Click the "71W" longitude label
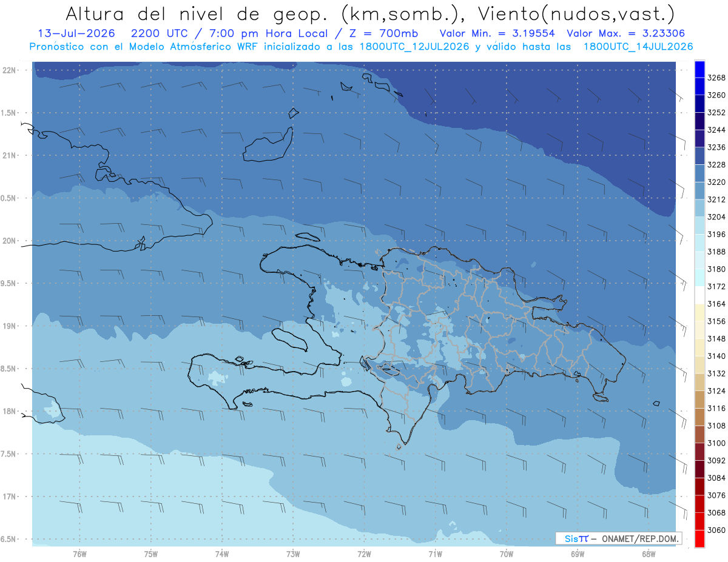Image resolution: width=728 pixels, height=562 pixels. (x=435, y=553)
